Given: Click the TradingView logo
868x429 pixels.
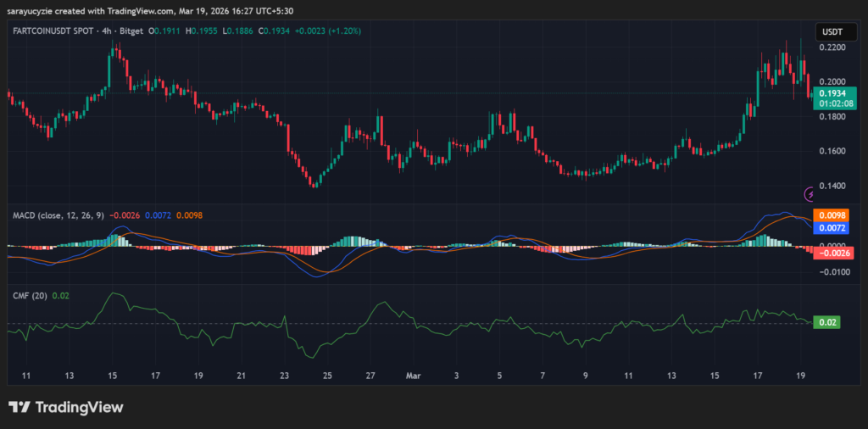Looking at the screenshot, I should click(66, 408).
